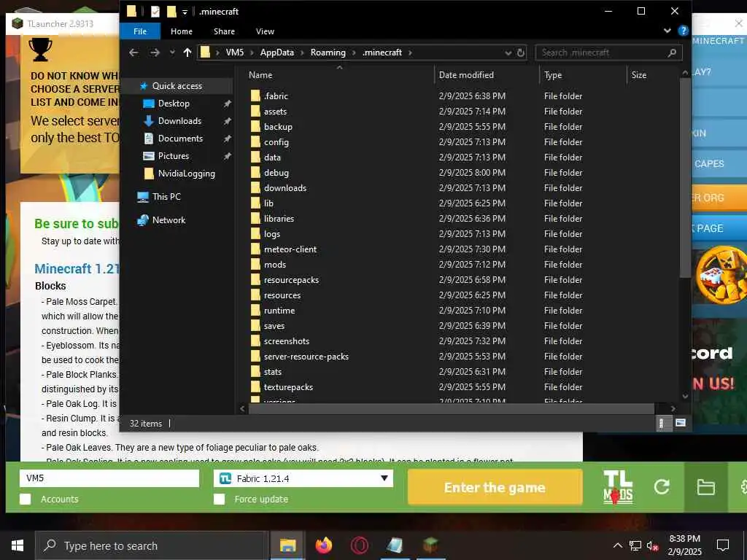Viewport: 747px width, 560px height.
Task: Click the taskbar clock showing 8:38 PM
Action: (x=684, y=545)
